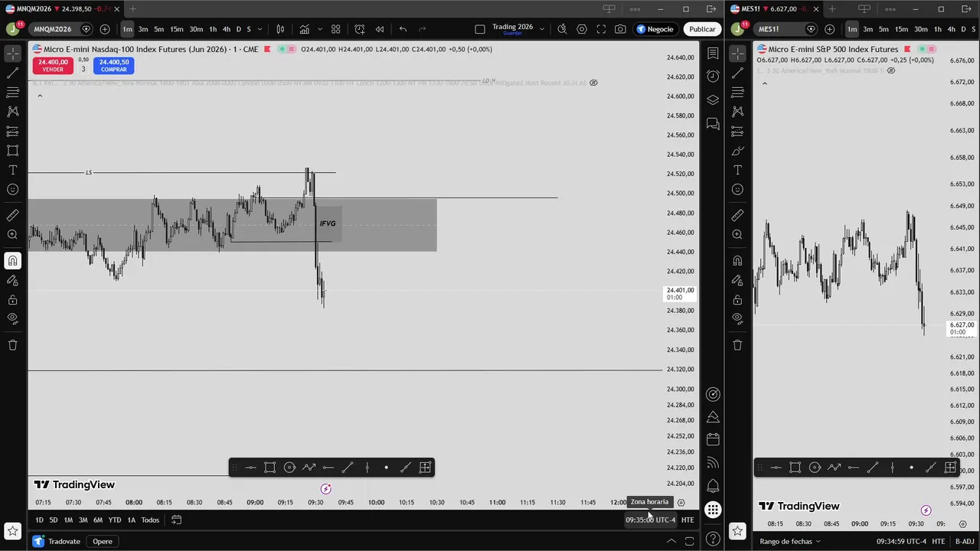Expand more timeframes dropdown in MNQM2026 toolbar
Screen dimensions: 980x551
pos(260,29)
